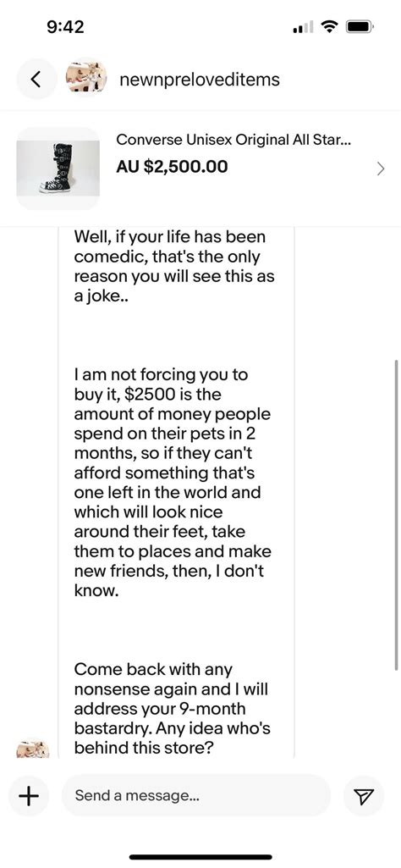The image size is (401, 868).
Task: Tap the cellular signal bars icon
Action: point(304,26)
